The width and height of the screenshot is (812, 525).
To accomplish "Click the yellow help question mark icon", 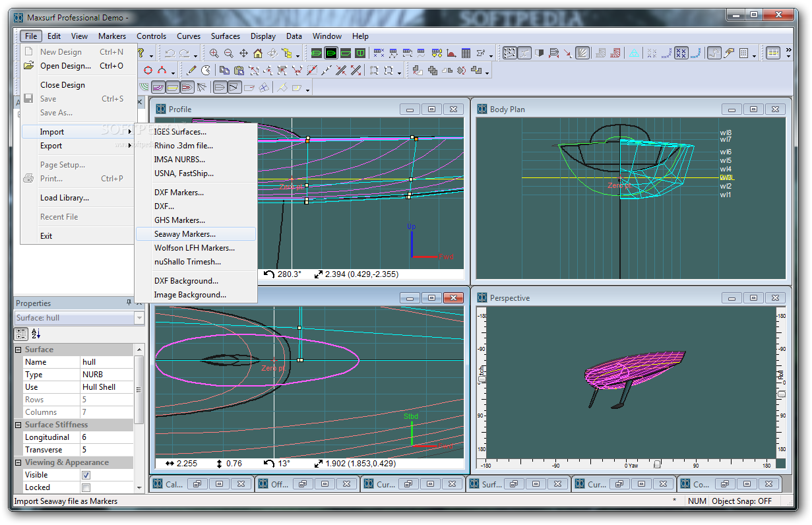I will (x=141, y=53).
